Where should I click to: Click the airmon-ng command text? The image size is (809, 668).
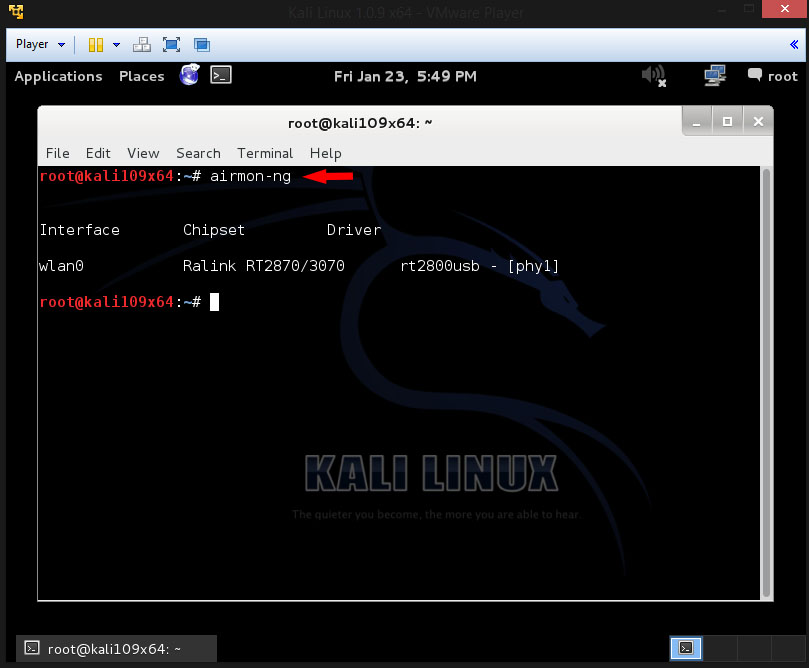click(250, 176)
